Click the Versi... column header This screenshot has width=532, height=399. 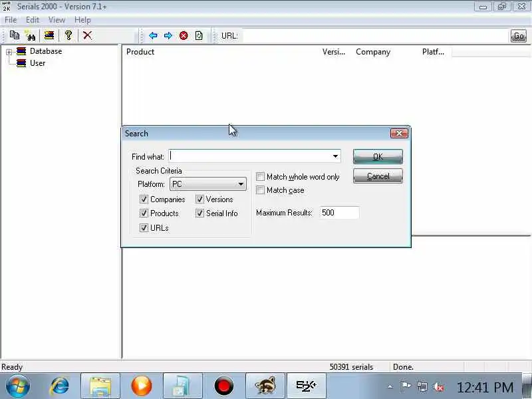coord(335,52)
